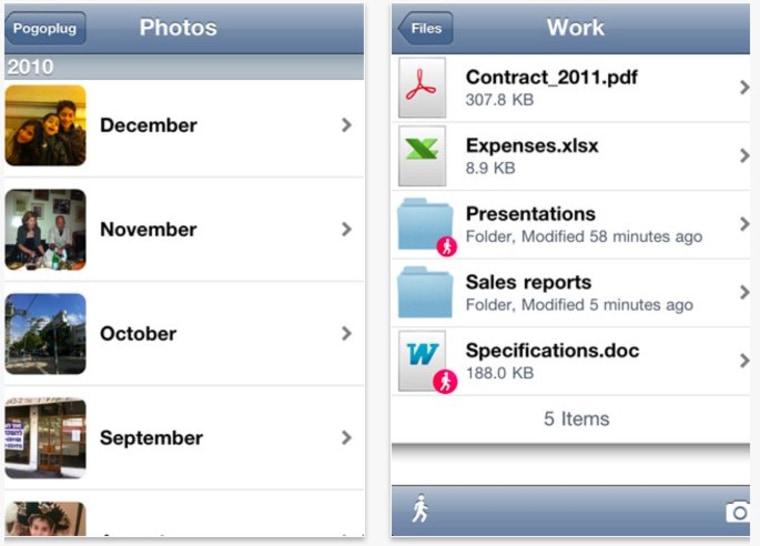
Task: Expand December photos with chevron arrow
Action: [346, 125]
